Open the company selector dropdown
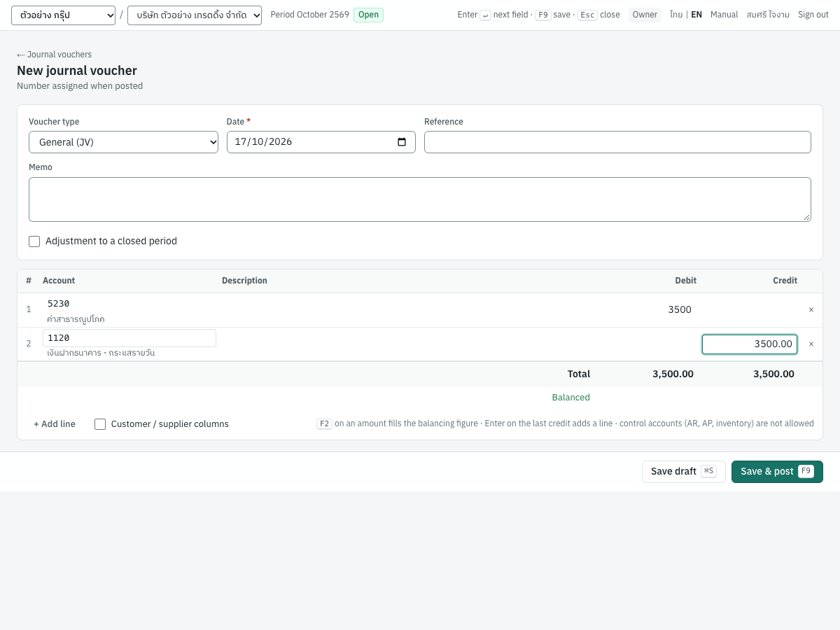 [195, 15]
